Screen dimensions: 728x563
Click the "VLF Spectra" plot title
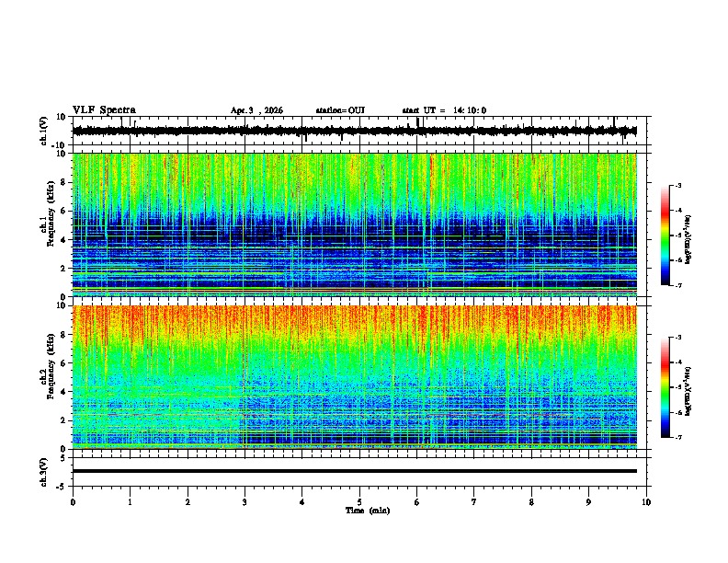(104, 110)
